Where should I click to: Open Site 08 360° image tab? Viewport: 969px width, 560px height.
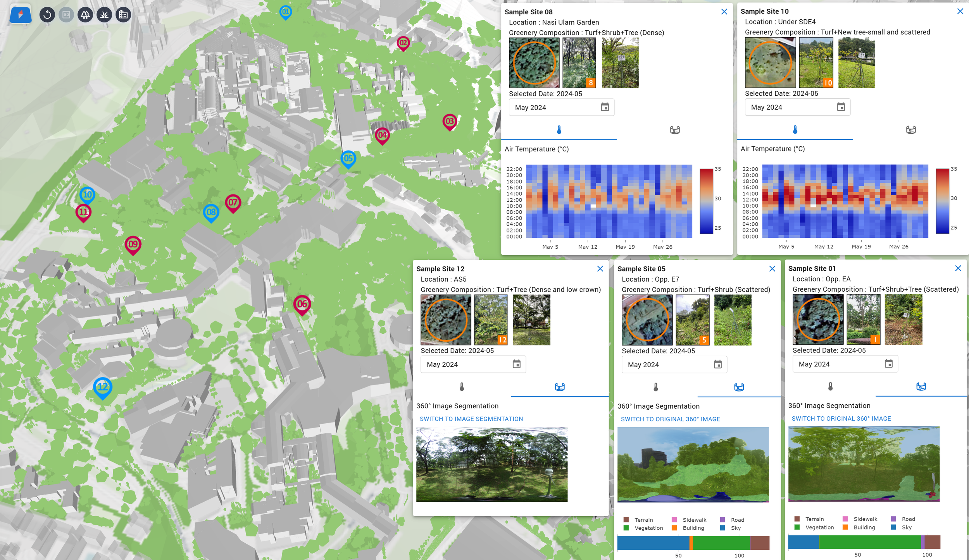tap(674, 130)
